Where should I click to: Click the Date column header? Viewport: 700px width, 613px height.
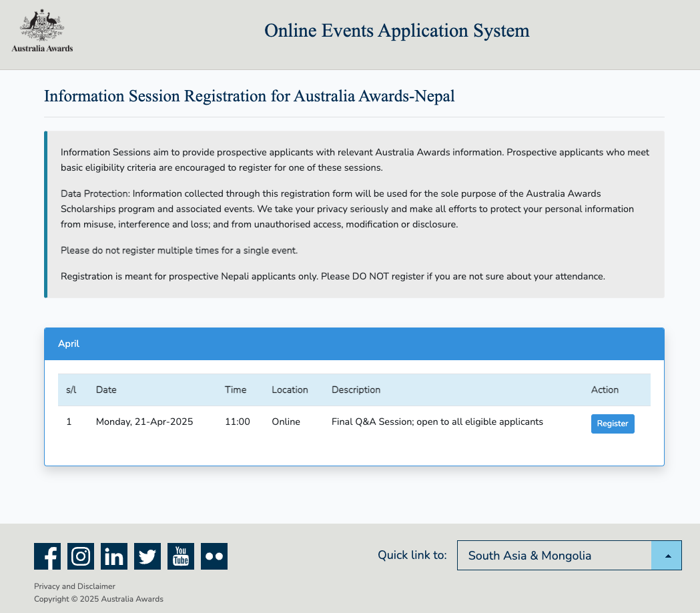point(106,390)
